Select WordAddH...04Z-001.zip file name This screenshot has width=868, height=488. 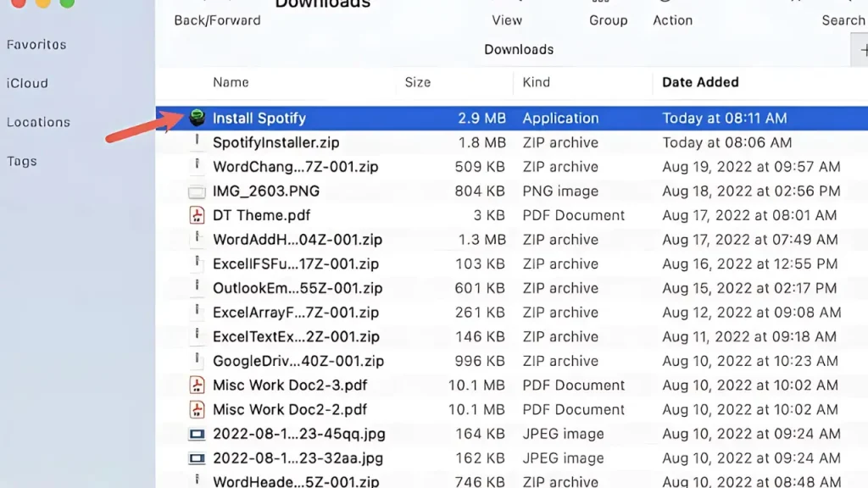click(x=298, y=240)
